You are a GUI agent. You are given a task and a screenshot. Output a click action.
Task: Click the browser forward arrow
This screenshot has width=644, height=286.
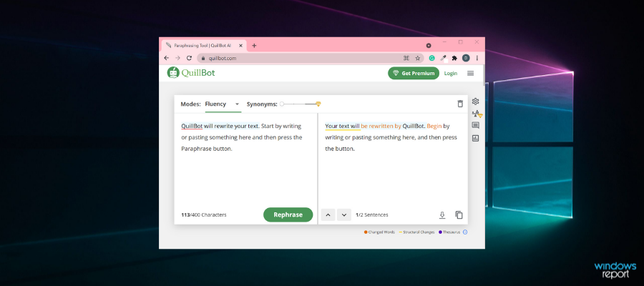(178, 58)
